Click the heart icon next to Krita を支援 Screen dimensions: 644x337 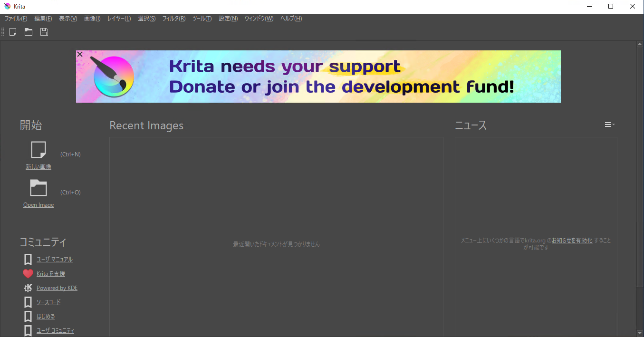27,273
